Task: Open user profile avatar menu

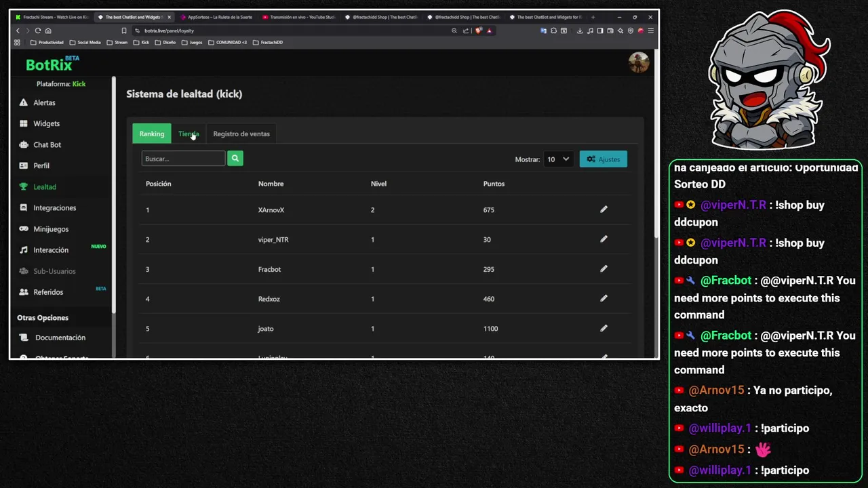Action: pyautogui.click(x=639, y=62)
